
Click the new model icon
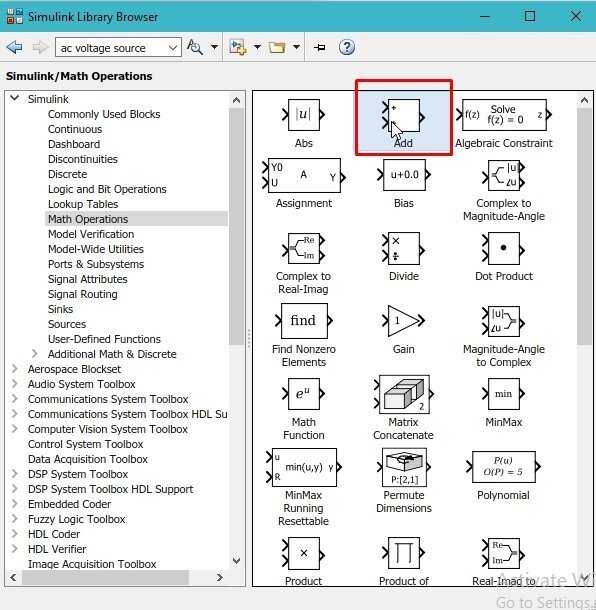pyautogui.click(x=238, y=47)
